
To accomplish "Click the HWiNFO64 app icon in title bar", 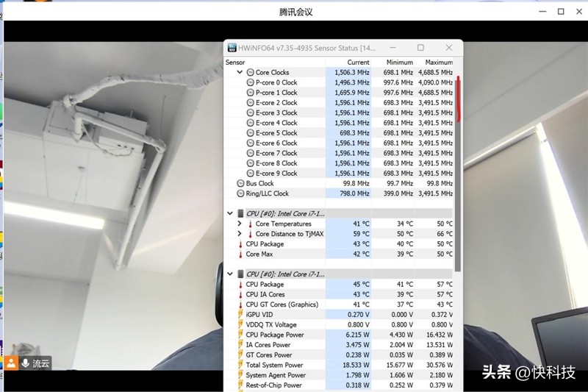I will [x=232, y=48].
